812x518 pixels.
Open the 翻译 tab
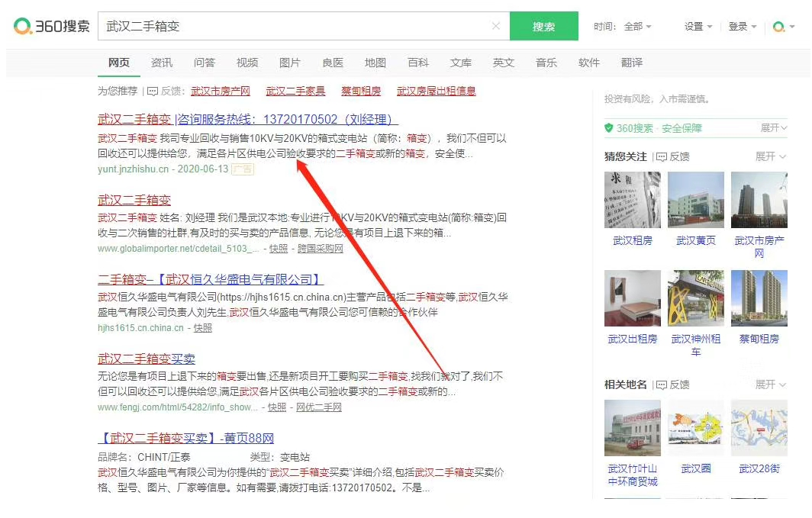[632, 63]
